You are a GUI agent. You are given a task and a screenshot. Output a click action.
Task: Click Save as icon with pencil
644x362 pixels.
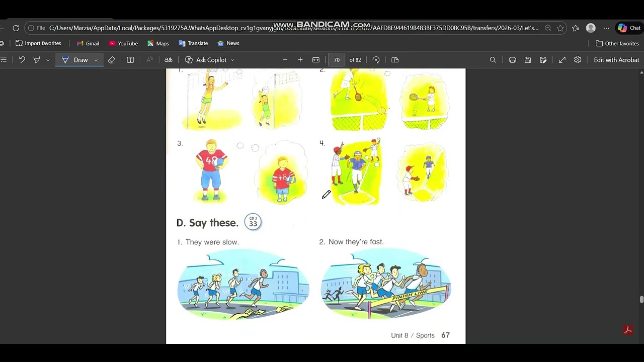543,60
